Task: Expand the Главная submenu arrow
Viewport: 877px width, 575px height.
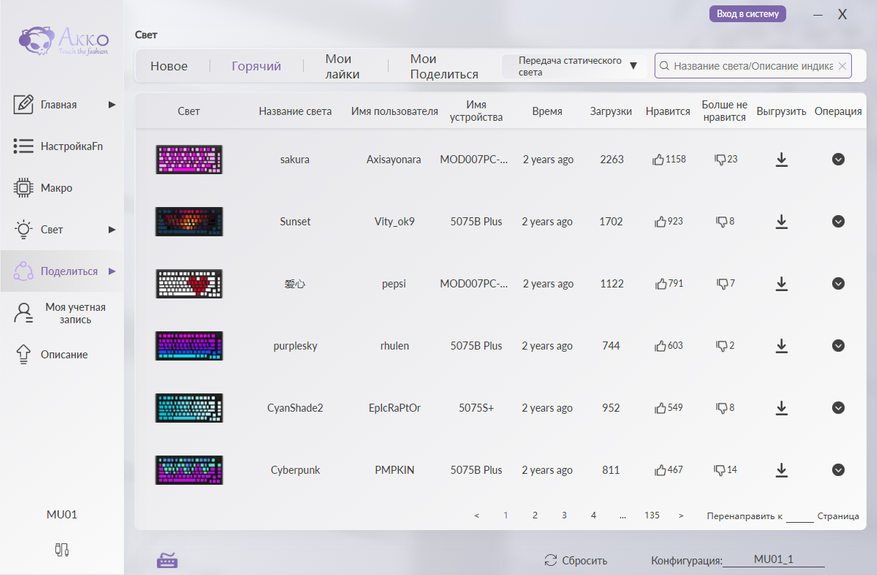Action: 112,105
